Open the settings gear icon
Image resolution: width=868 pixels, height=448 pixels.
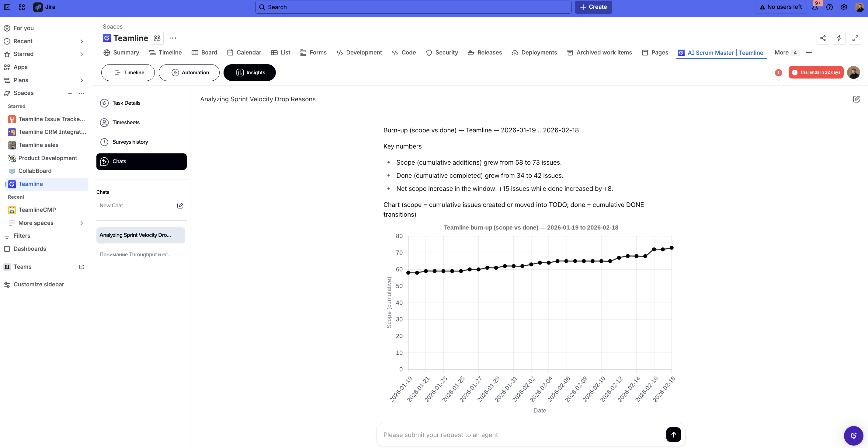coord(844,7)
